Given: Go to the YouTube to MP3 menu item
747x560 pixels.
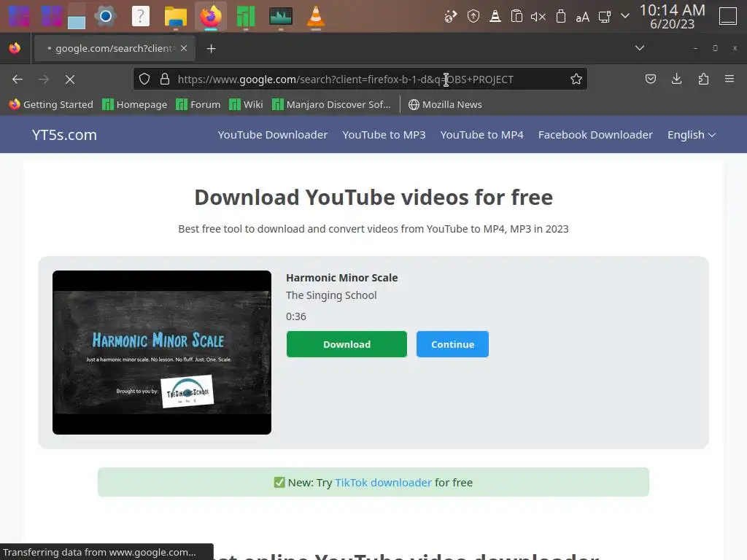Looking at the screenshot, I should (x=384, y=135).
